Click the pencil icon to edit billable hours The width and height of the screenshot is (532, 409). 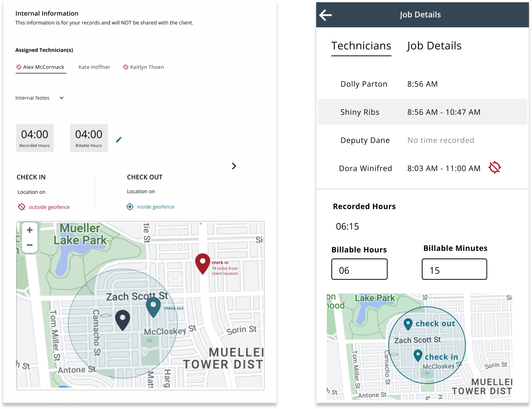coord(119,139)
